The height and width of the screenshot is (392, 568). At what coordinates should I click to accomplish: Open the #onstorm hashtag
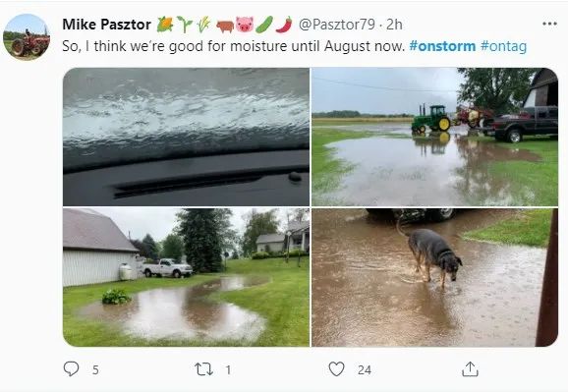(442, 46)
